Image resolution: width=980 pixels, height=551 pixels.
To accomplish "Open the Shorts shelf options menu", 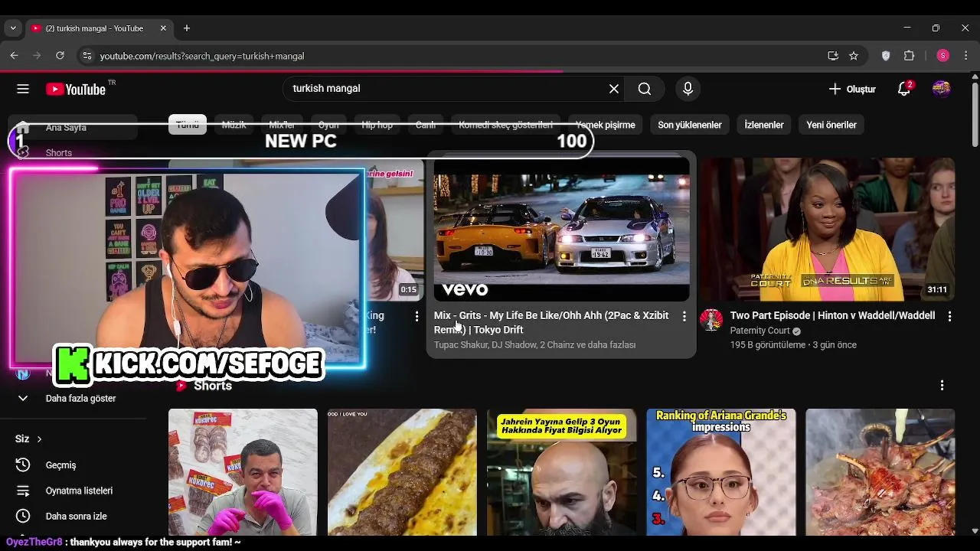I will [x=942, y=386].
